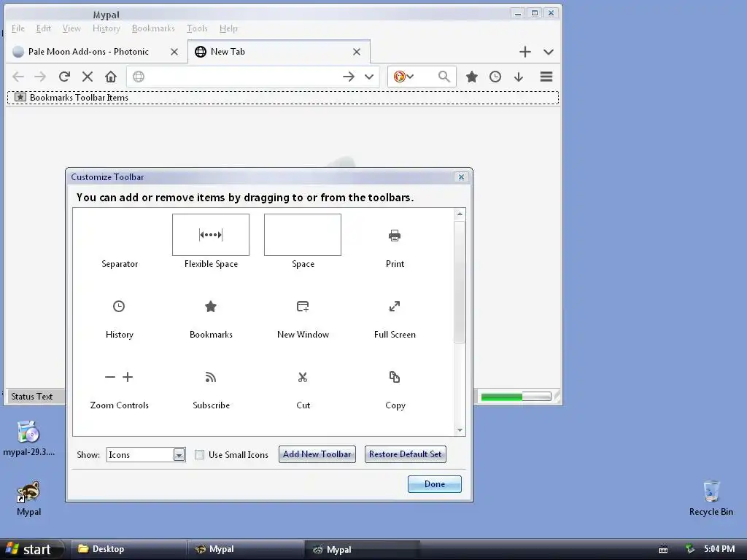Screen dimensions: 747x560
Task: Select the Cut scissors icon
Action: tap(303, 377)
